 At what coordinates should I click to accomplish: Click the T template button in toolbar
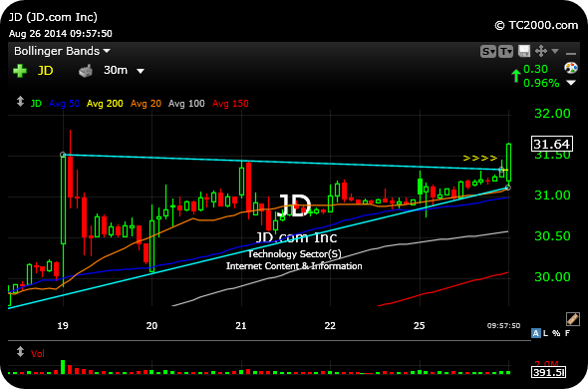click(x=505, y=51)
